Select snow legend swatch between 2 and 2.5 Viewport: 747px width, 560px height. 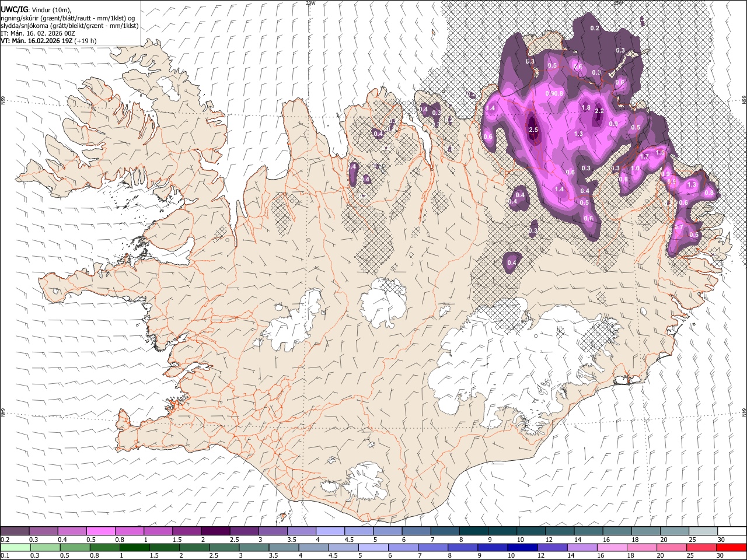(215, 531)
